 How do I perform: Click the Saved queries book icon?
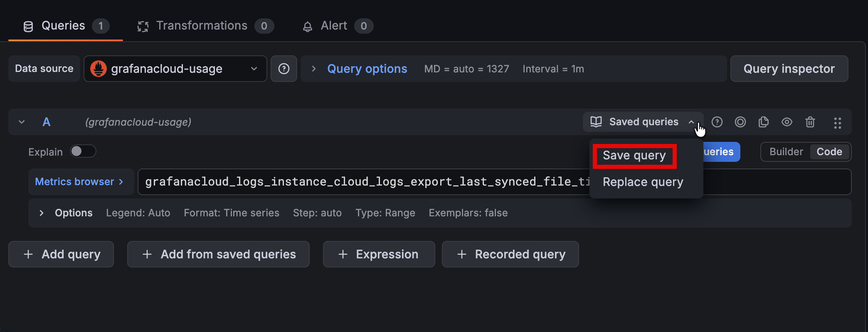pyautogui.click(x=596, y=122)
